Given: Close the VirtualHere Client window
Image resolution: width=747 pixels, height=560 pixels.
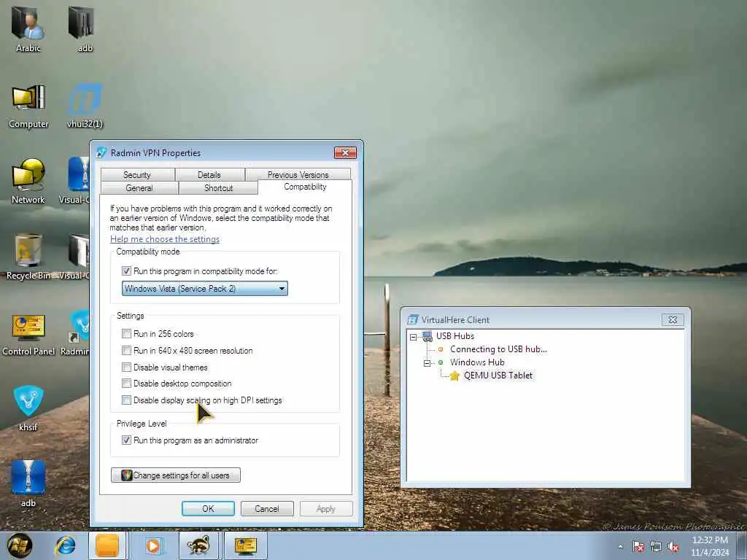Looking at the screenshot, I should (673, 319).
